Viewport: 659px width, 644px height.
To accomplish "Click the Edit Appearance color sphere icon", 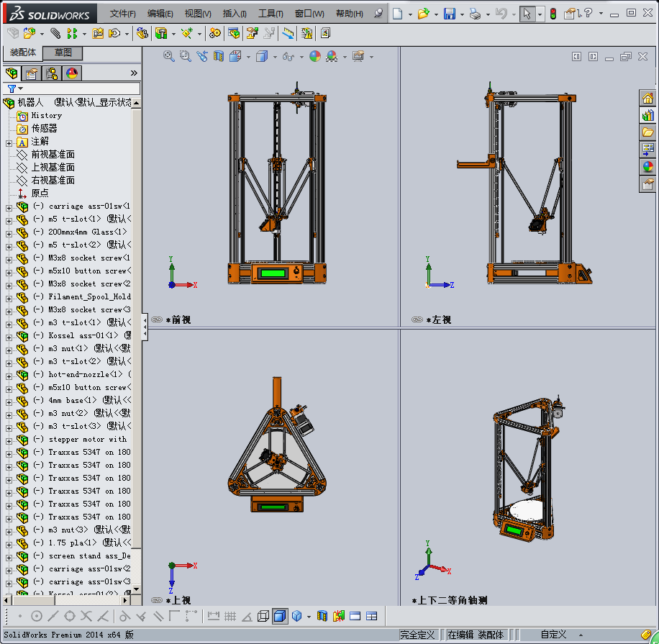I will click(314, 56).
